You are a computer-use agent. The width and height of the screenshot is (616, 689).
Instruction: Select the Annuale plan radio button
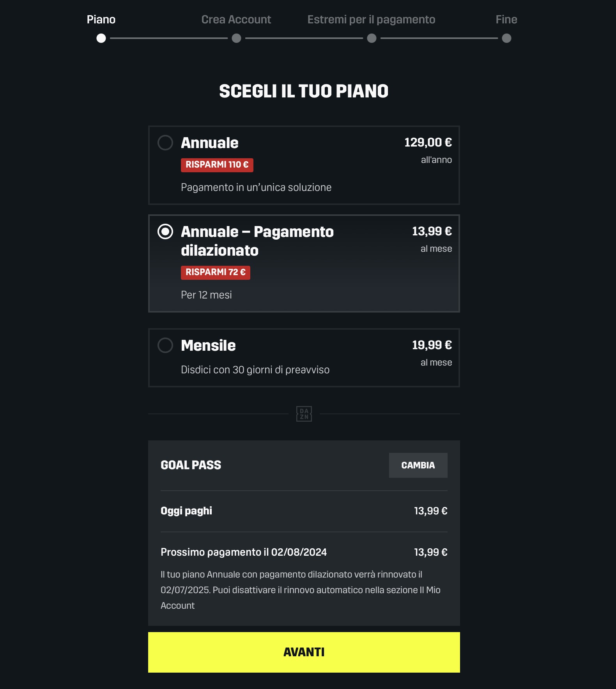tap(165, 143)
